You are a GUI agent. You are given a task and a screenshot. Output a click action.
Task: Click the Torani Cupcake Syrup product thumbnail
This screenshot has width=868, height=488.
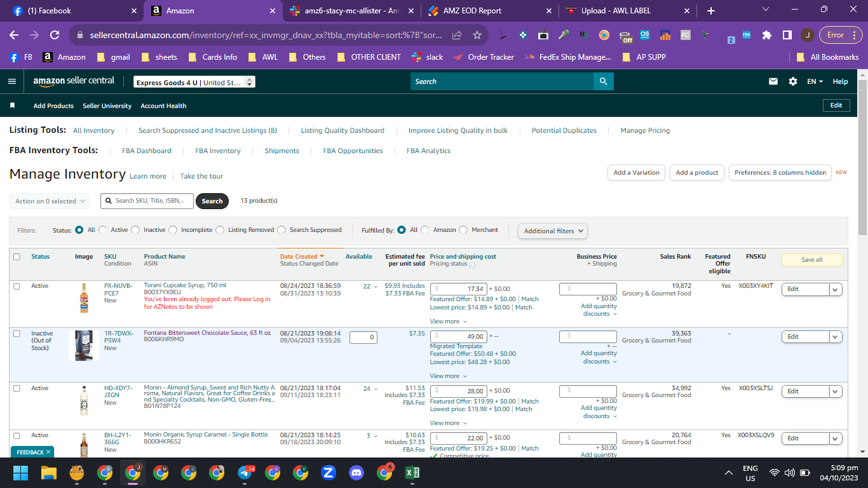pos(84,298)
